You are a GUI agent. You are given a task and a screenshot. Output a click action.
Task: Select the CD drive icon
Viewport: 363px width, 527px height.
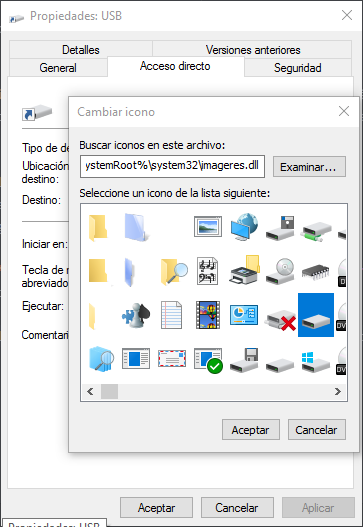[x=280, y=271]
